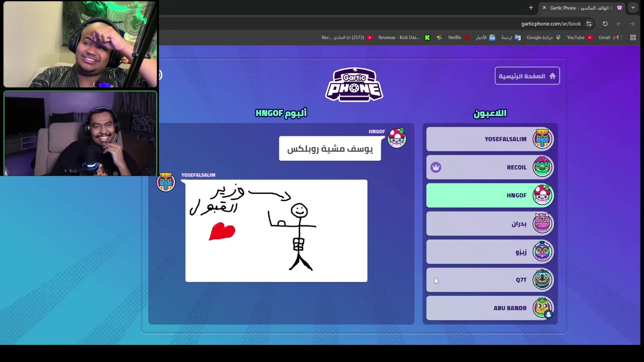644x362 pixels.
Task: Go back to previous page
Action: [619, 24]
